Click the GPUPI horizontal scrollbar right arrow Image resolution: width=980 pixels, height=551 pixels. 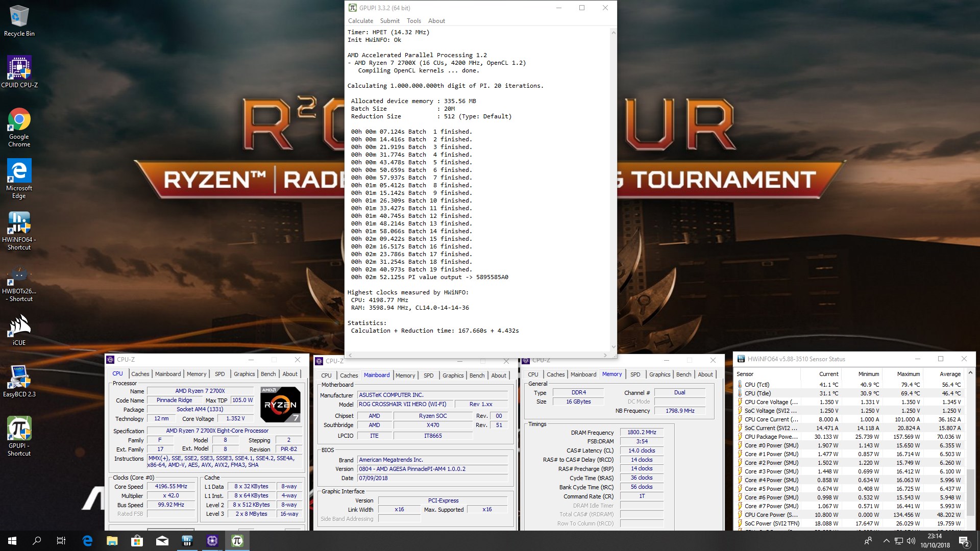click(x=605, y=355)
